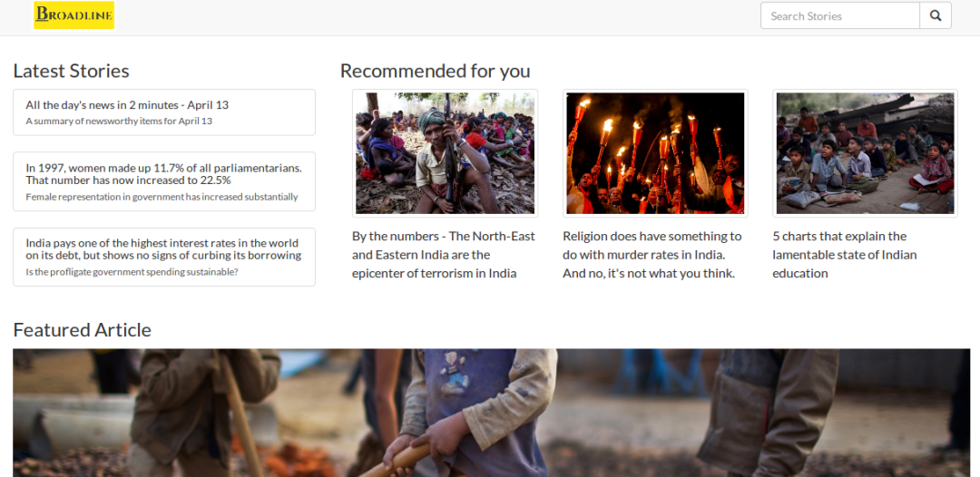Click the Broadline logo
Screen dimensions: 980x477
pyautogui.click(x=74, y=15)
